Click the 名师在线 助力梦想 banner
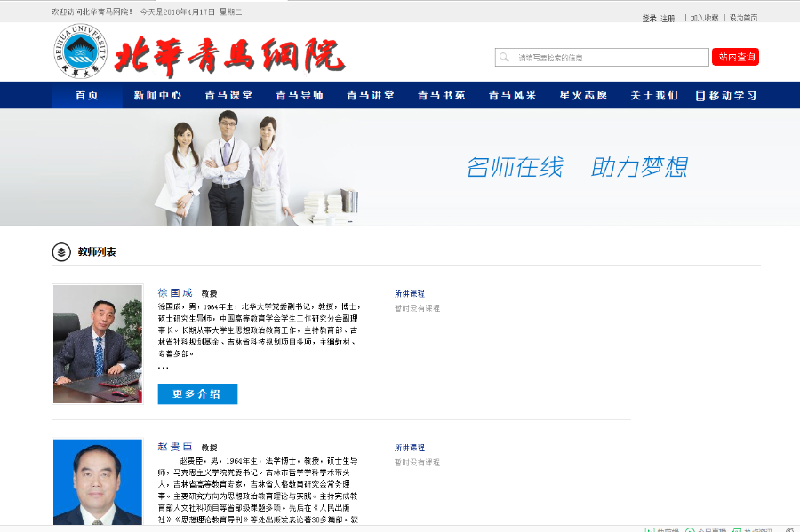Screen dimensions: 800x532 [x=400, y=167]
